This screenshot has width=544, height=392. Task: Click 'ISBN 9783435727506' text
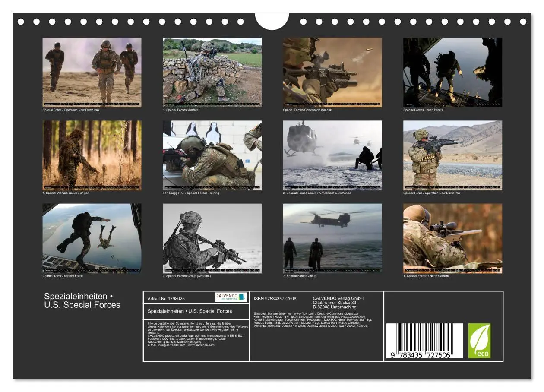[275, 299]
